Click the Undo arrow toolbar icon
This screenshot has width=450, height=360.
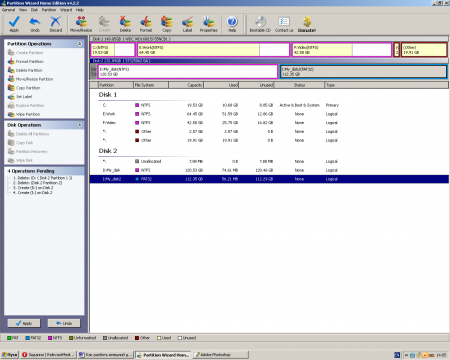pyautogui.click(x=35, y=24)
